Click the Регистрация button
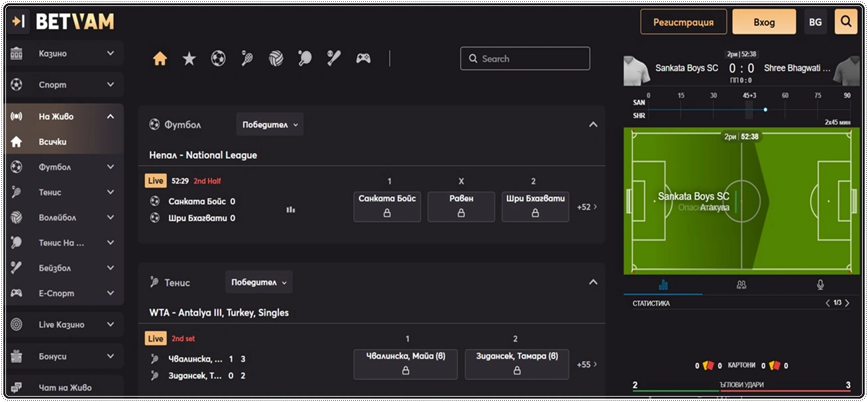The image size is (868, 402). click(x=683, y=22)
